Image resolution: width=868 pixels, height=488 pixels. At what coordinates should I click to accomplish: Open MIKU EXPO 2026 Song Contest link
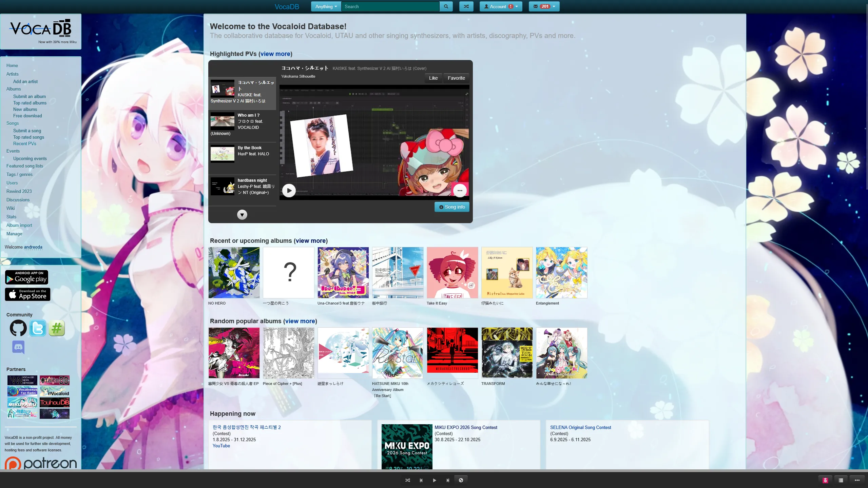[466, 427]
